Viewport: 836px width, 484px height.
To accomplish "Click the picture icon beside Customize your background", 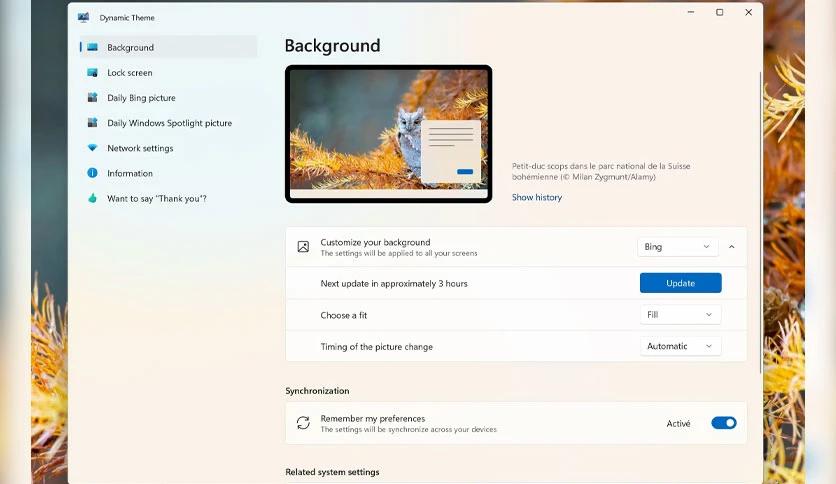I will click(303, 246).
